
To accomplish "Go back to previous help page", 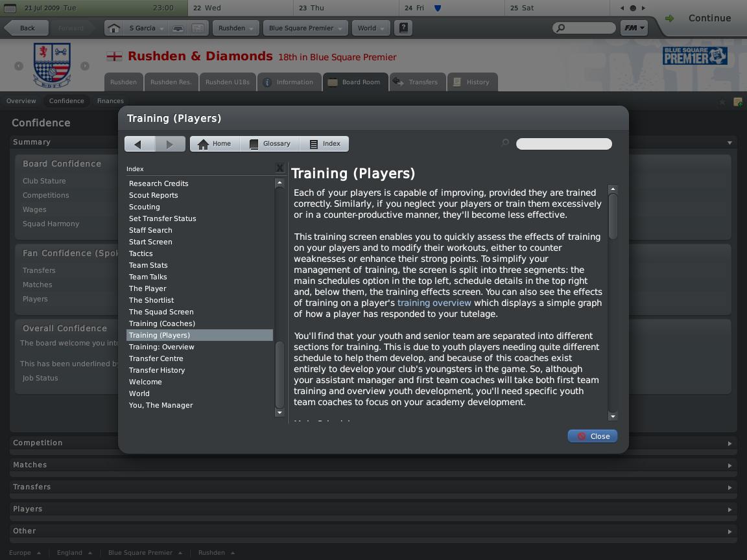I will point(139,144).
